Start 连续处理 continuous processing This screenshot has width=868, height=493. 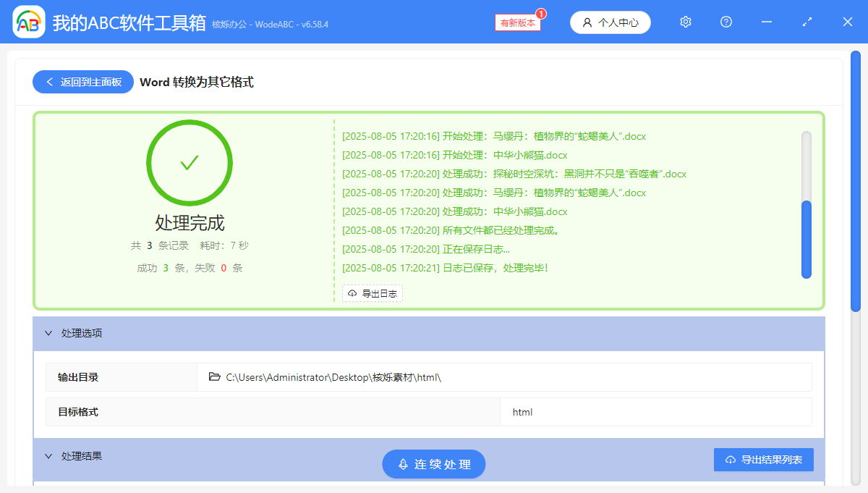point(433,464)
